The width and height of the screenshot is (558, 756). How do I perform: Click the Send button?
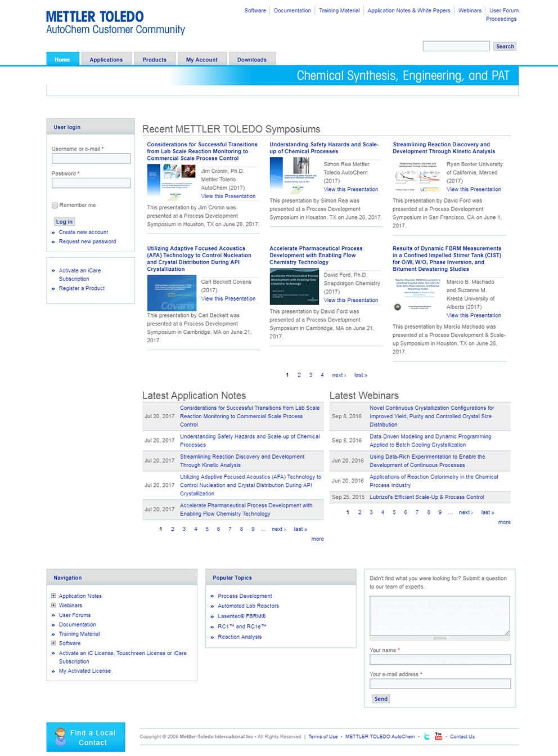[381, 699]
